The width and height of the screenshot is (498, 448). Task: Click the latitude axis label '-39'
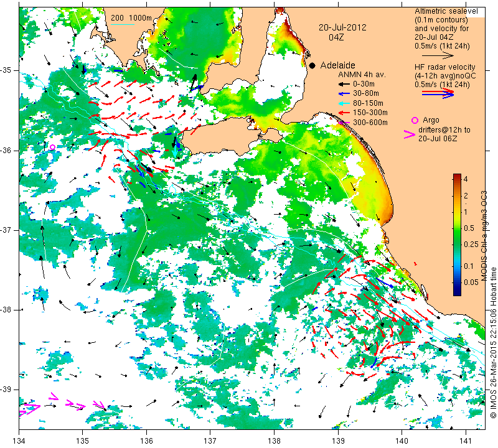coord(6,390)
